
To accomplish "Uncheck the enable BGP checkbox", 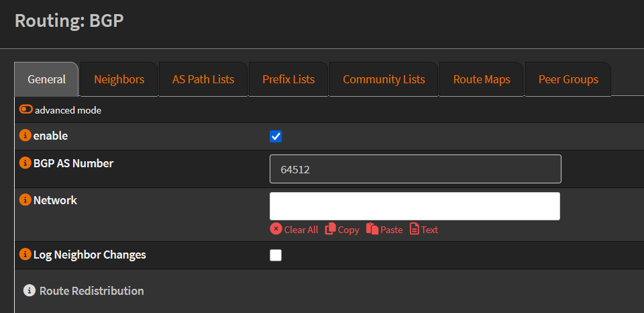I will click(276, 136).
